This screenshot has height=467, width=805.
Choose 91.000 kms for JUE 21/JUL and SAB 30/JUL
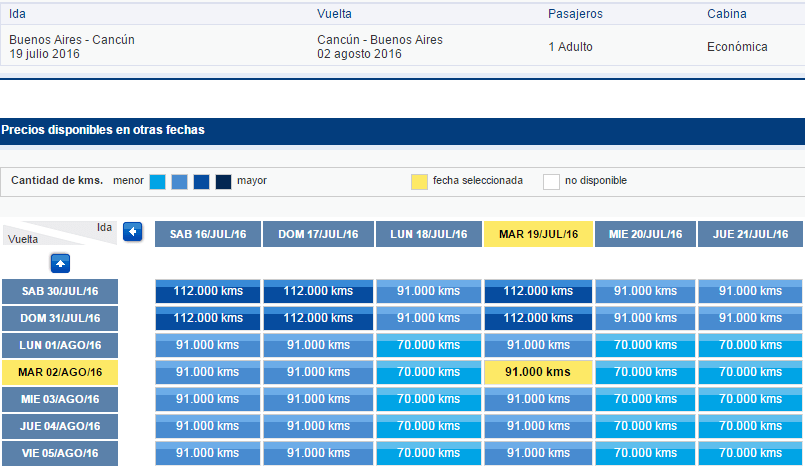click(750, 291)
